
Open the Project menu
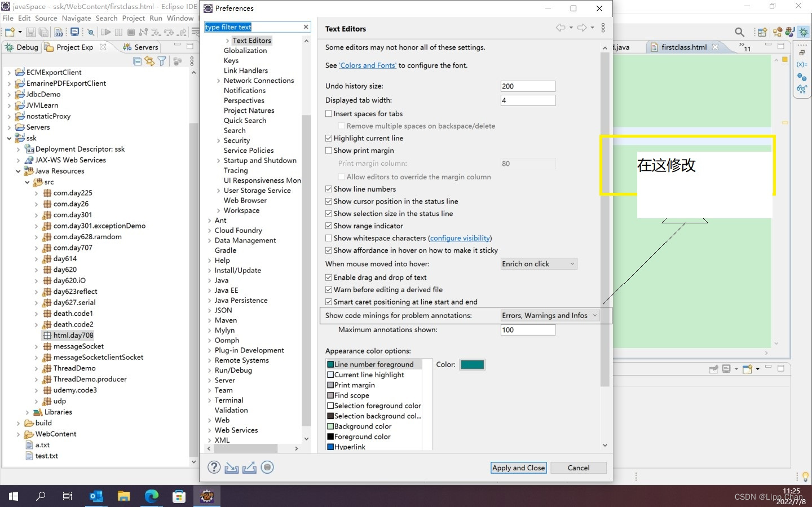click(134, 18)
